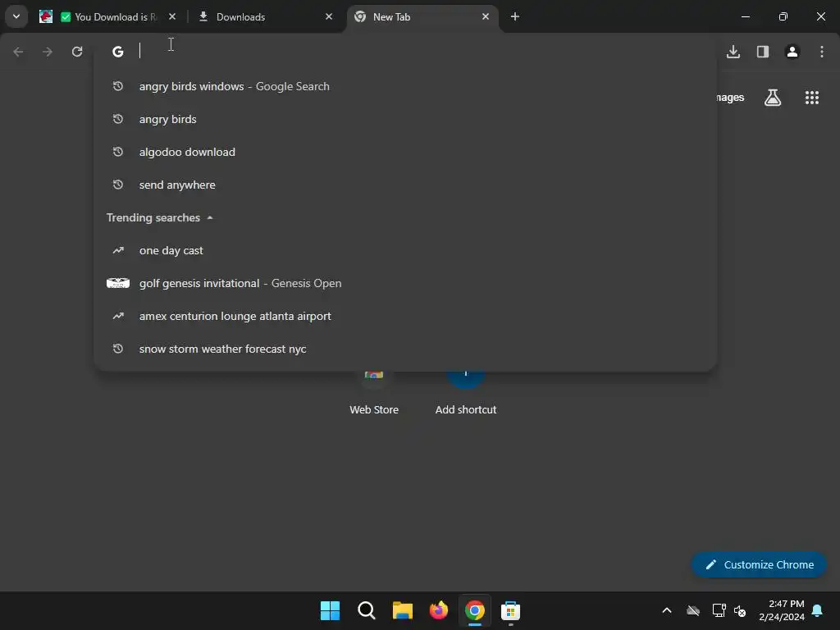Select golf genesis invitational suggestion
The height and width of the screenshot is (630, 840).
coord(405,283)
